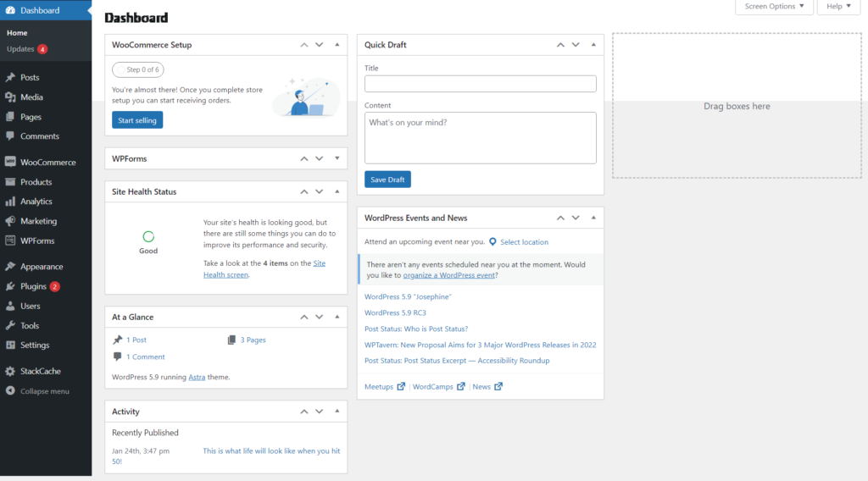Collapse the Quick Draft panel
This screenshot has width=868, height=481.
[x=593, y=45]
